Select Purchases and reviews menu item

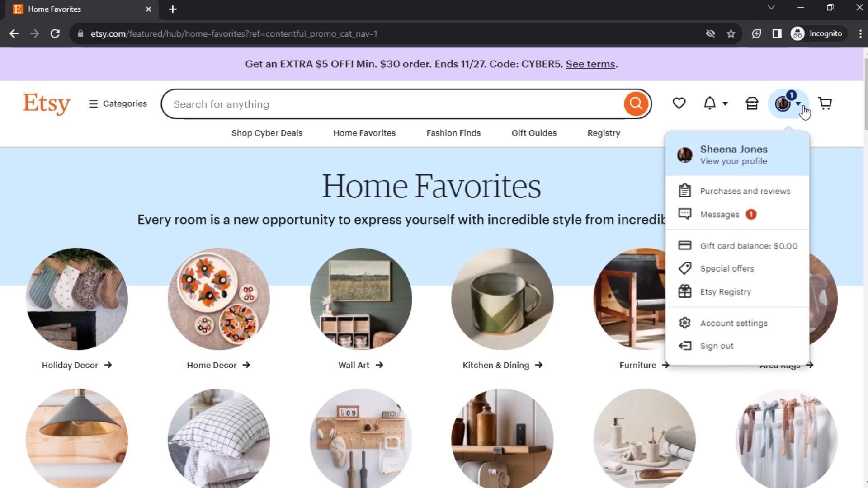(x=737, y=191)
